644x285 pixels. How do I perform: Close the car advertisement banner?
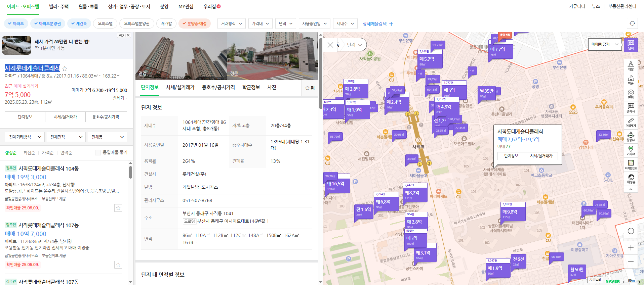(x=128, y=35)
